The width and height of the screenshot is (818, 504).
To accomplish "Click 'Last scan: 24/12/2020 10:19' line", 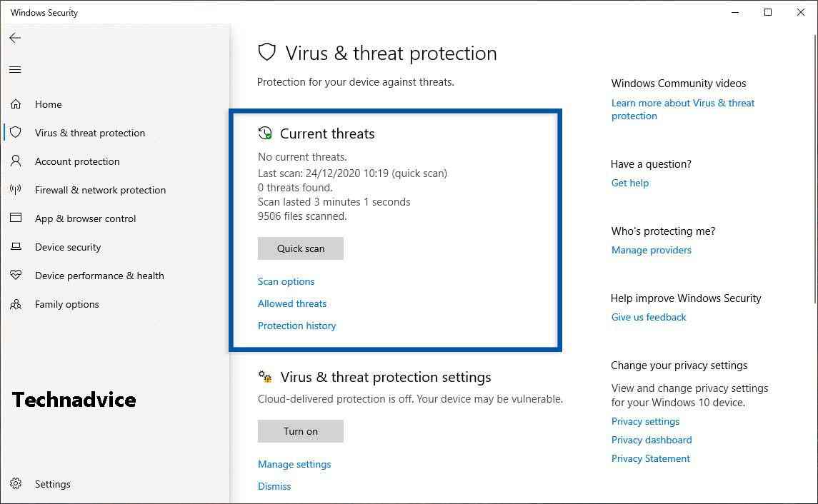I will pos(352,173).
